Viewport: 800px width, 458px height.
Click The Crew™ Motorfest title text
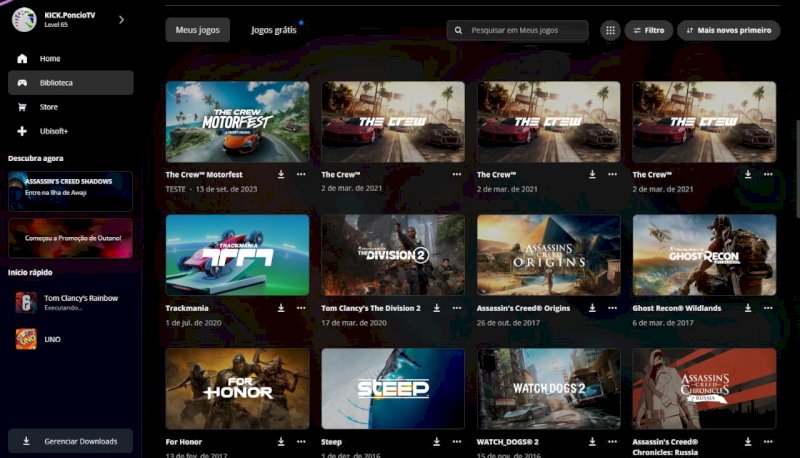pyautogui.click(x=204, y=174)
